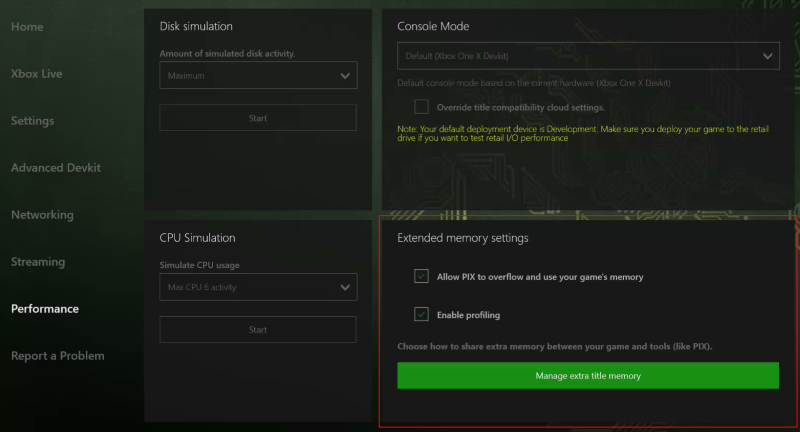Open the simulated disk activity dropdown
This screenshot has width=800, height=432.
coord(258,75)
